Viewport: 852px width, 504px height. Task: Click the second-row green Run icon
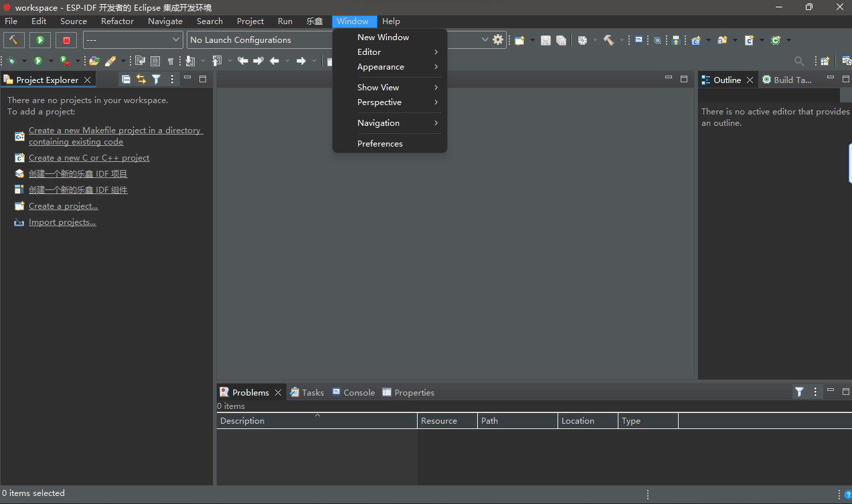(x=38, y=61)
